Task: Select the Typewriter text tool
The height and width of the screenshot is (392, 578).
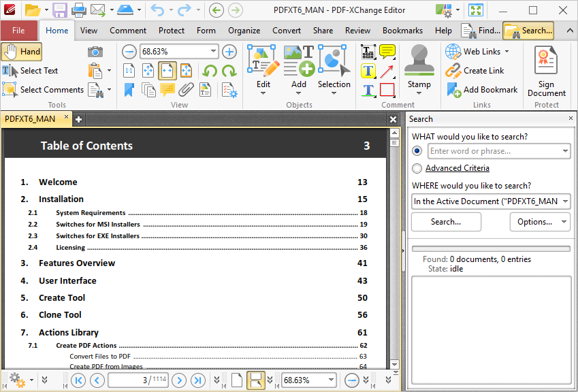Action: (x=368, y=52)
